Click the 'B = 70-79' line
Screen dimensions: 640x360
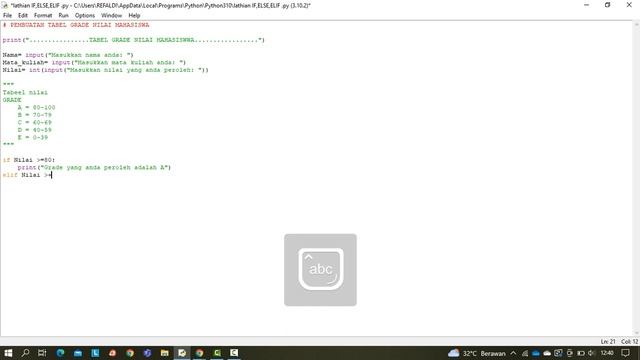coord(35,115)
